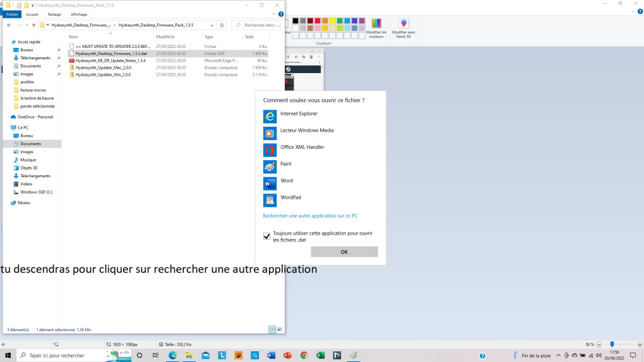644x362 pixels.
Task: Go up one folder level in Explorer
Action: click(33, 25)
